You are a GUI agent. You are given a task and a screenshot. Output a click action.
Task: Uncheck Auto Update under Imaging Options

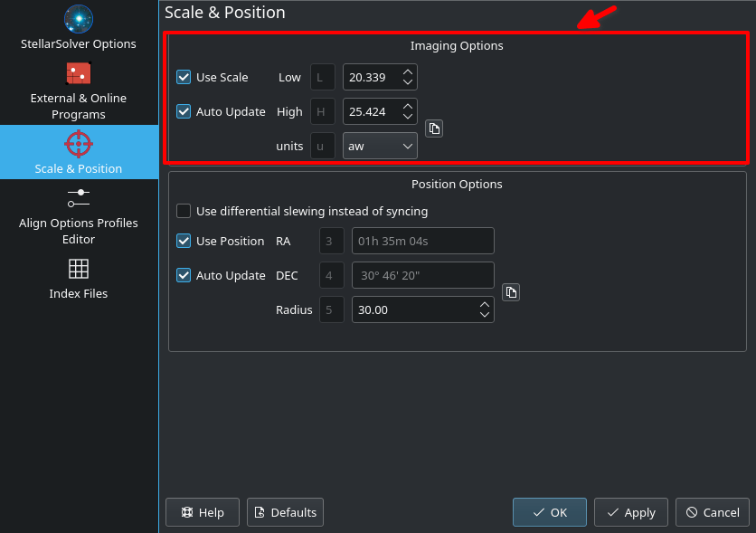point(184,111)
